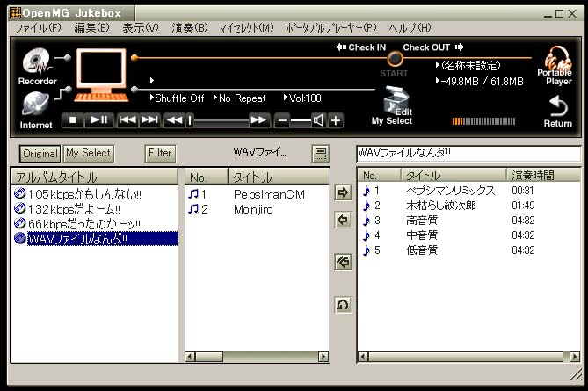Open the ポータブルプレーヤー(P) menu
The image size is (588, 391).
tap(330, 28)
